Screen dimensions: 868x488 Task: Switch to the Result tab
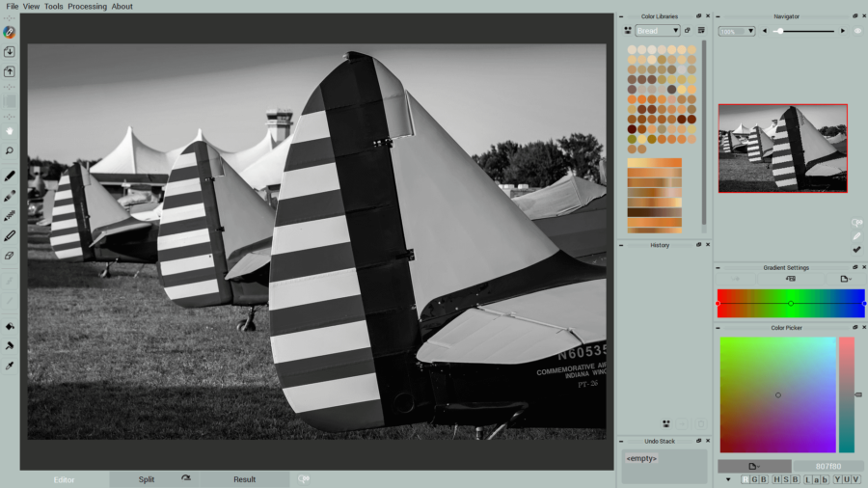[244, 479]
